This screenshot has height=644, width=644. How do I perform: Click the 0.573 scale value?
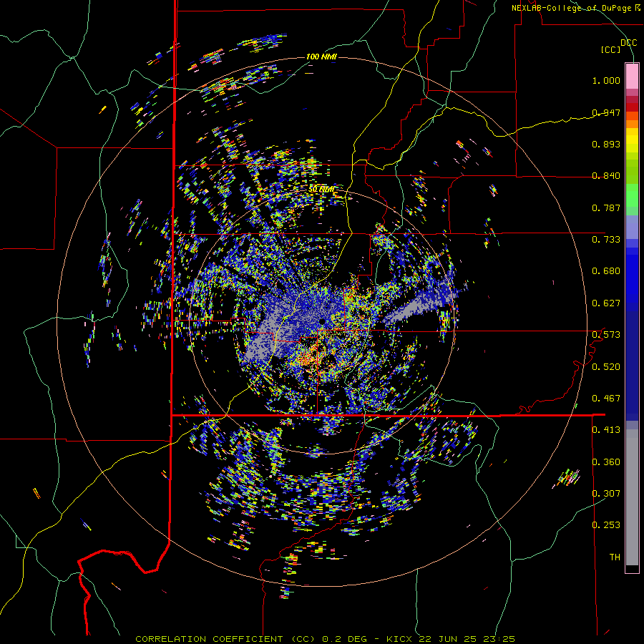(x=606, y=335)
